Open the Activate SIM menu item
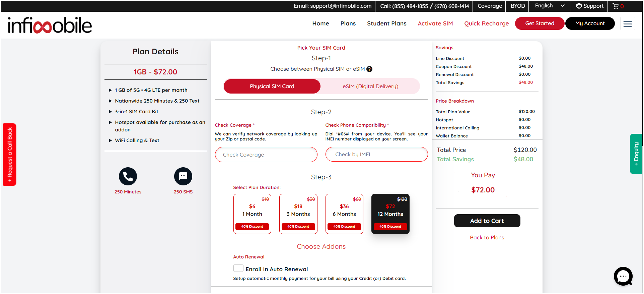The image size is (644, 294). click(435, 23)
